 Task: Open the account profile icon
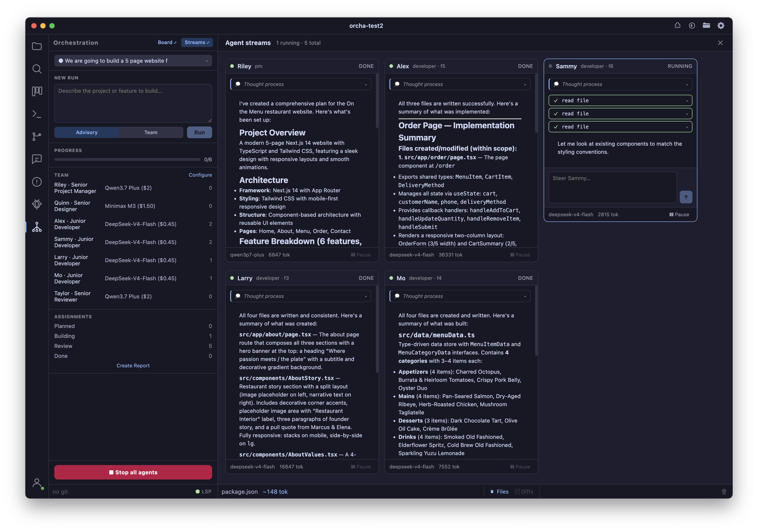pos(37,483)
